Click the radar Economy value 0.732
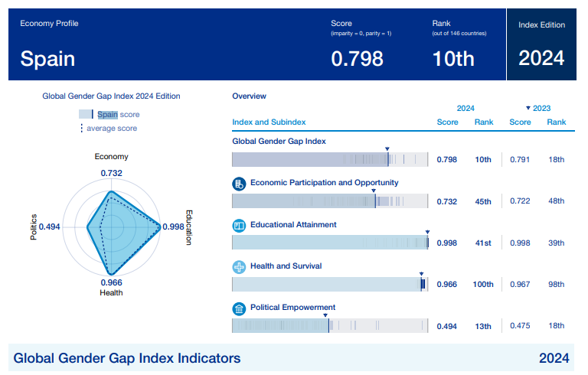 pyautogui.click(x=111, y=173)
